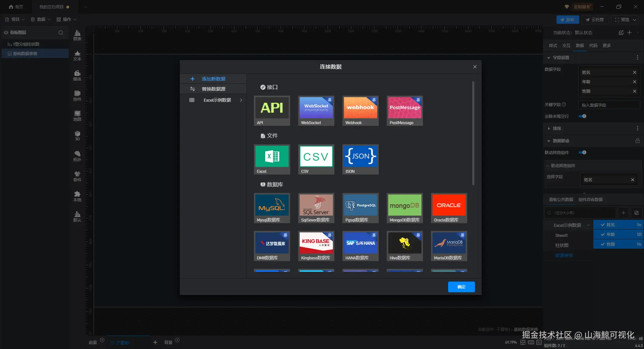Choose the Pgsql数据库 data source
This screenshot has height=349, width=644.
click(361, 208)
